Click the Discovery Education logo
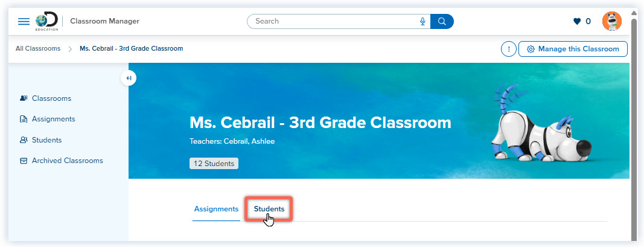This screenshot has width=644, height=247. (x=47, y=22)
